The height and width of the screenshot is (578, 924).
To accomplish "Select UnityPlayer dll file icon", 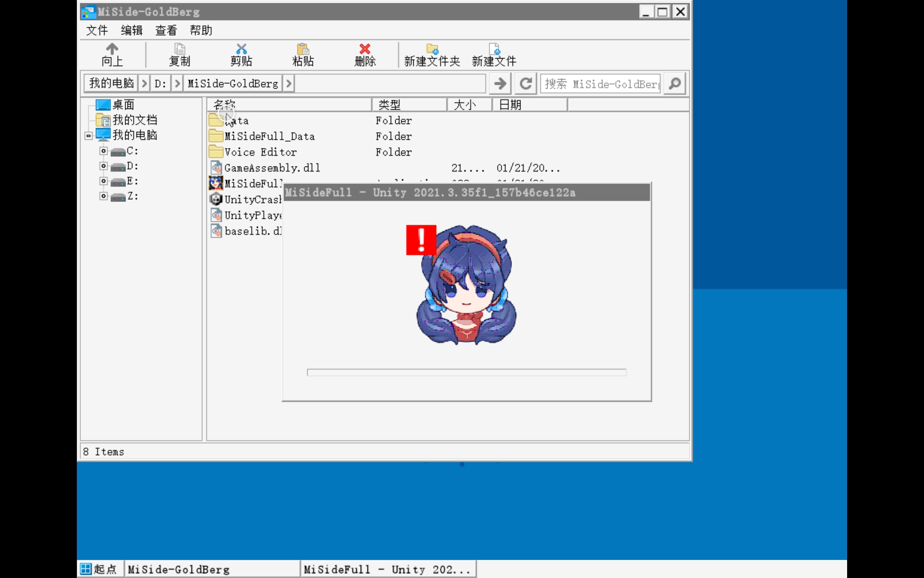I will 216,215.
